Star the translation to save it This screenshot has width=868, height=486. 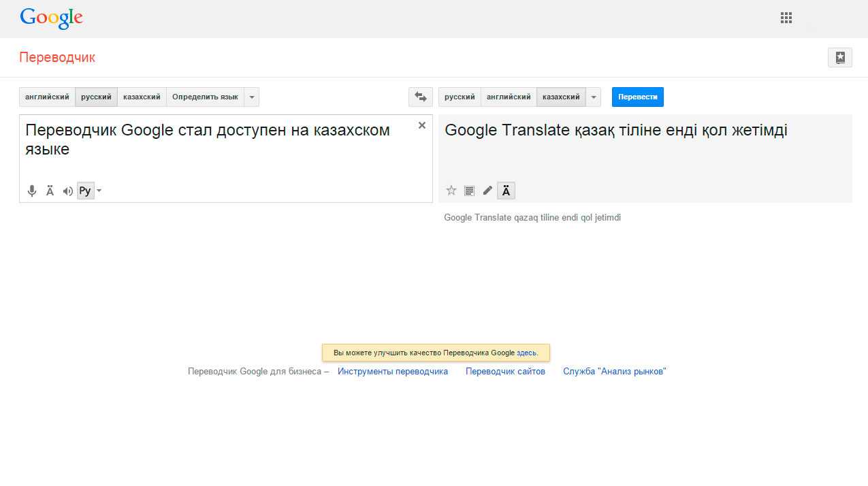point(451,191)
